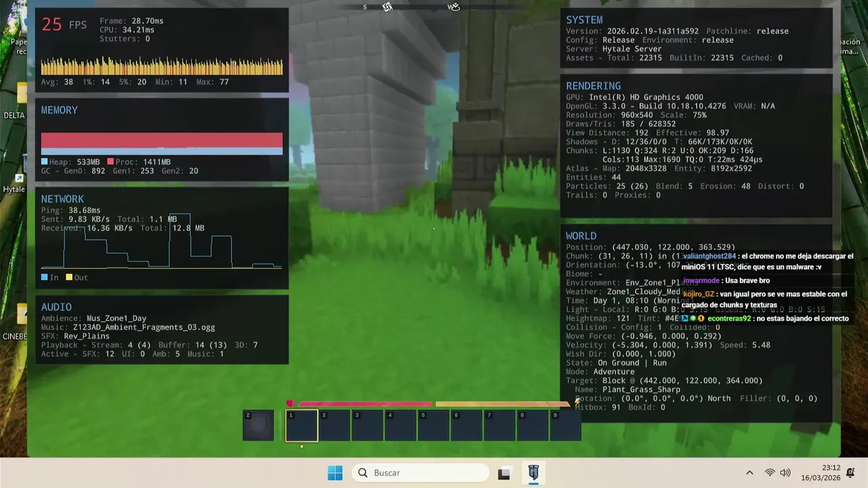The height and width of the screenshot is (488, 868).
Task: Click the kojiro_GZ chat username
Action: 698,294
